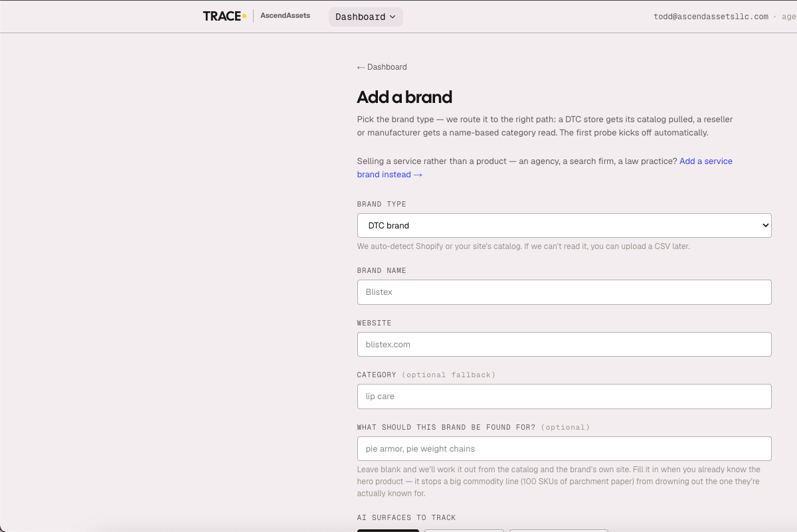
Task: Open the Dashboard dropdown menu
Action: [x=365, y=17]
